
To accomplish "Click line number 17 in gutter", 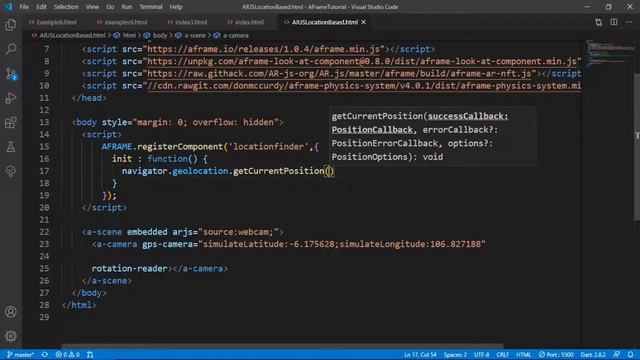I will (44, 171).
